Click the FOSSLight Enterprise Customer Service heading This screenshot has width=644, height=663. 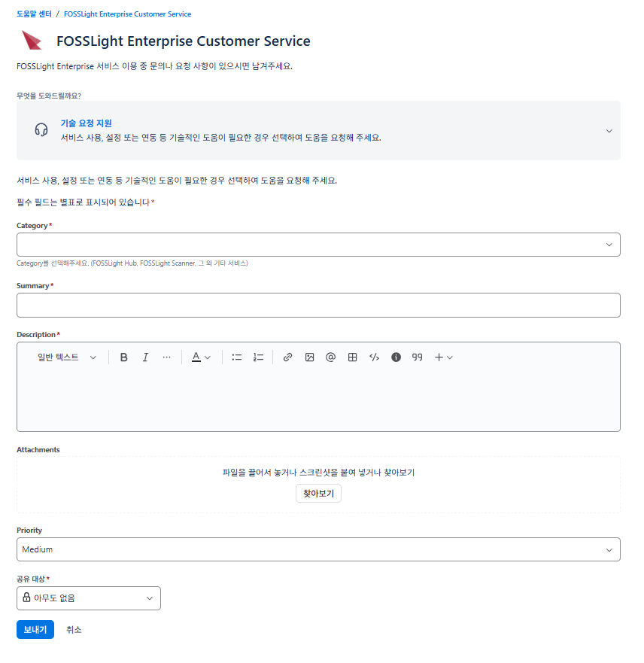click(184, 41)
